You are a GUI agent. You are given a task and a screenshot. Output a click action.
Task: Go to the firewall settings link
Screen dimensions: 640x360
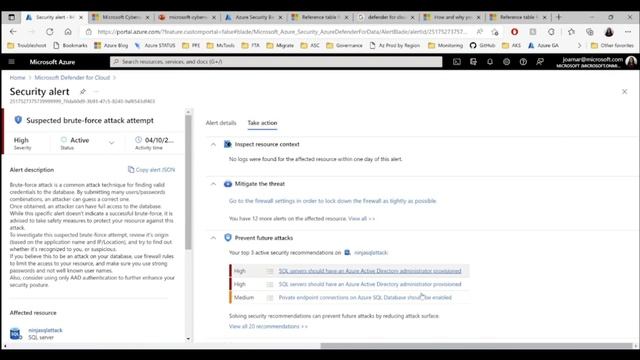coord(333,201)
